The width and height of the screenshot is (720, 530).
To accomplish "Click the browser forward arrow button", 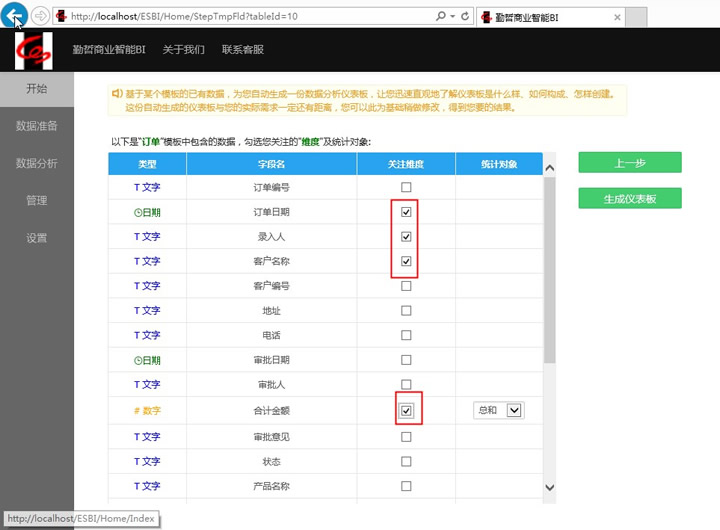I will (40, 16).
